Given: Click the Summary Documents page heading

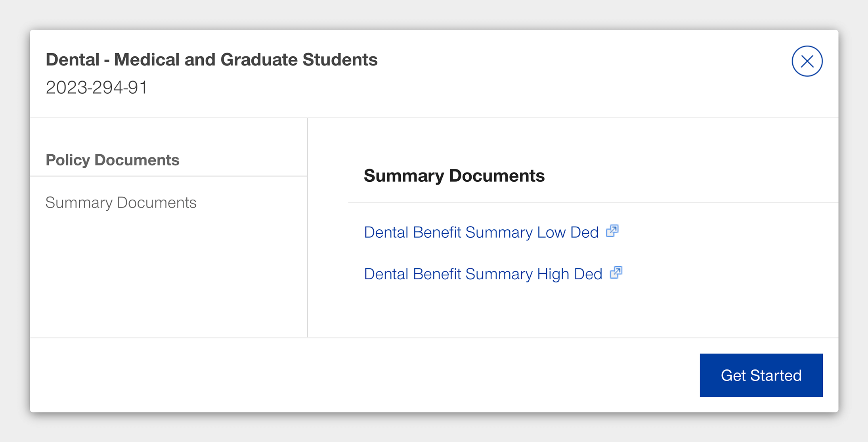Looking at the screenshot, I should [454, 175].
